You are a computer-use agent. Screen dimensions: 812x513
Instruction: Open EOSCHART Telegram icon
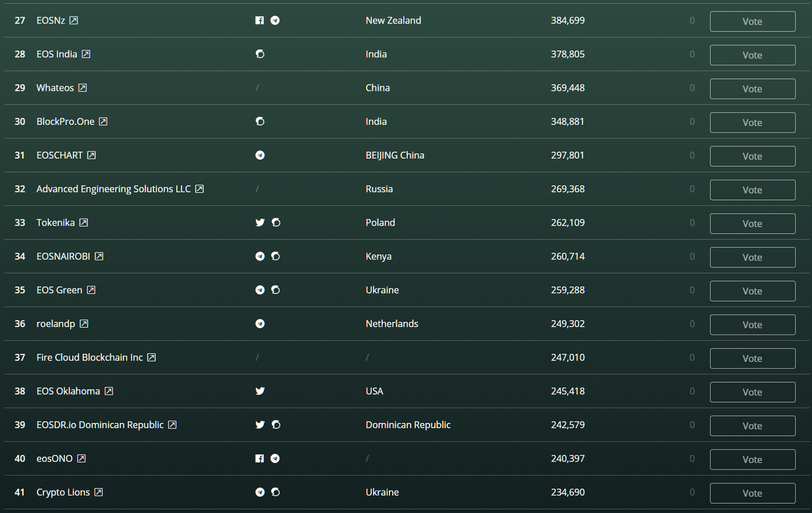(259, 155)
